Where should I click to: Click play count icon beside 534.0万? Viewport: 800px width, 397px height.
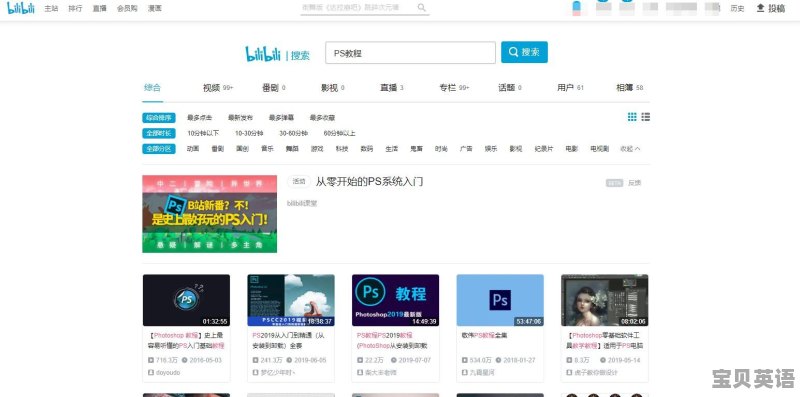pos(464,360)
